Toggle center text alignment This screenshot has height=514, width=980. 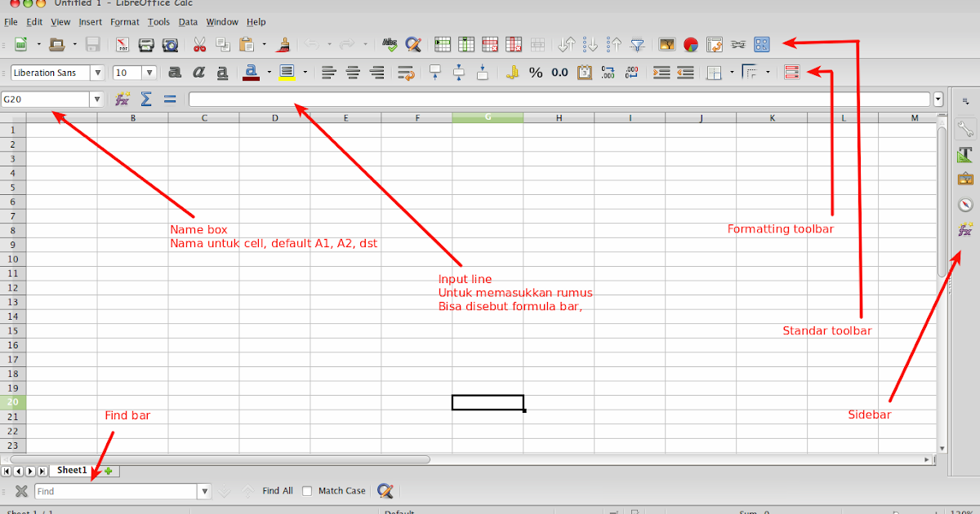point(353,73)
